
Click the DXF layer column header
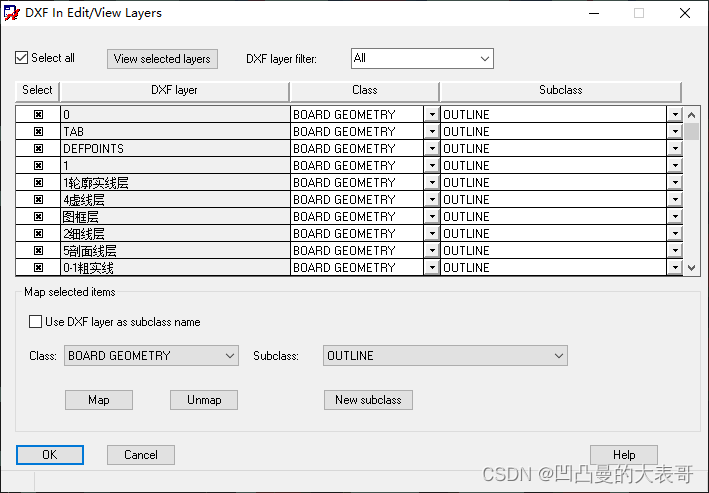(175, 90)
